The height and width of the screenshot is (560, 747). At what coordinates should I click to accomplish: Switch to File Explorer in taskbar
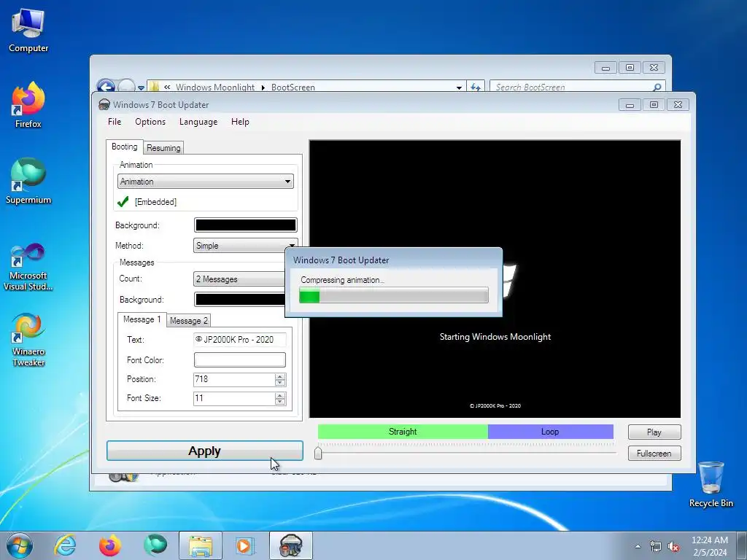click(x=201, y=545)
